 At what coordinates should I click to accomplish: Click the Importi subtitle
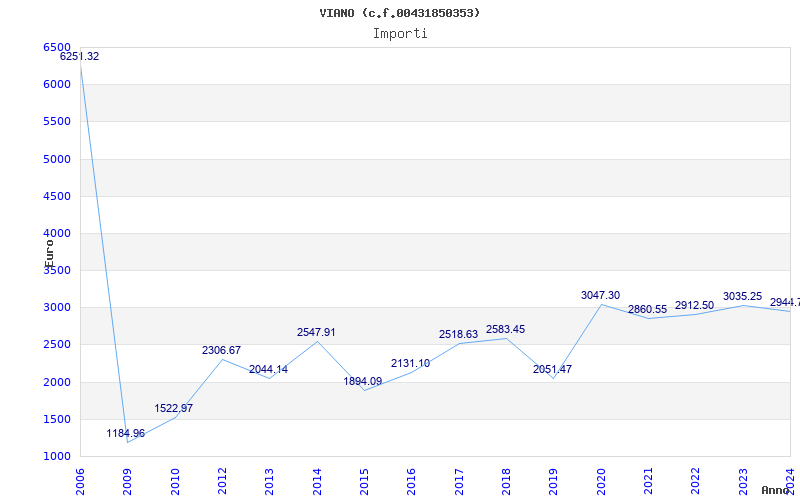400,34
